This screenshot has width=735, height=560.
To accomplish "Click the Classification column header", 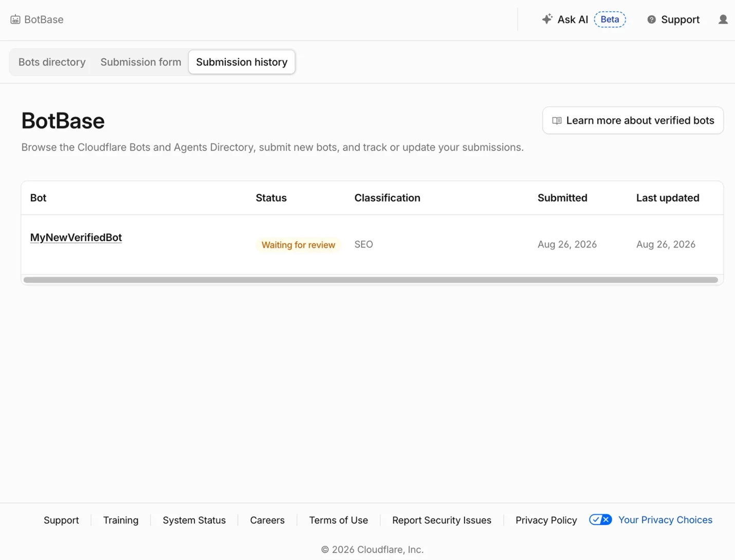I will click(387, 198).
